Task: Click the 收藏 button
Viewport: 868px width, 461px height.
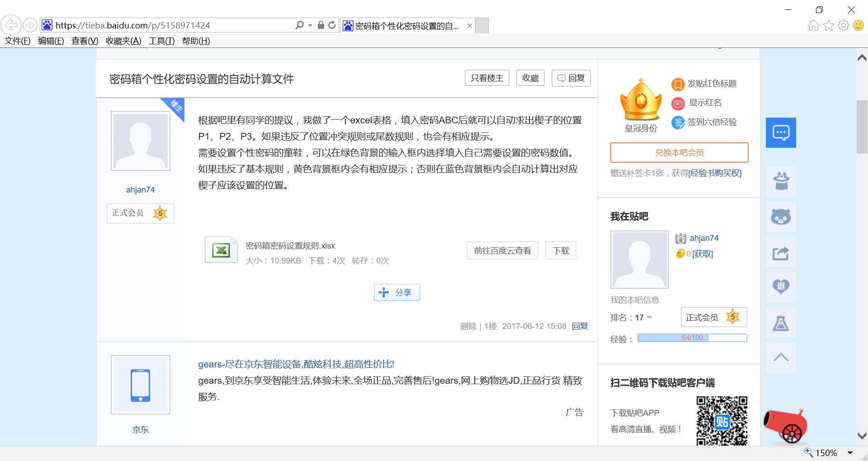Action: pyautogui.click(x=530, y=78)
